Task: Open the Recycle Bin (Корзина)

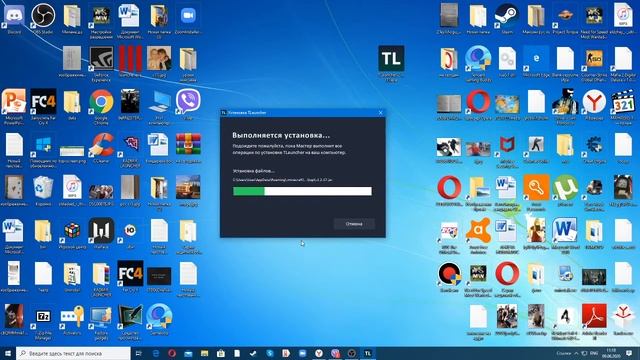Action: coord(43,191)
